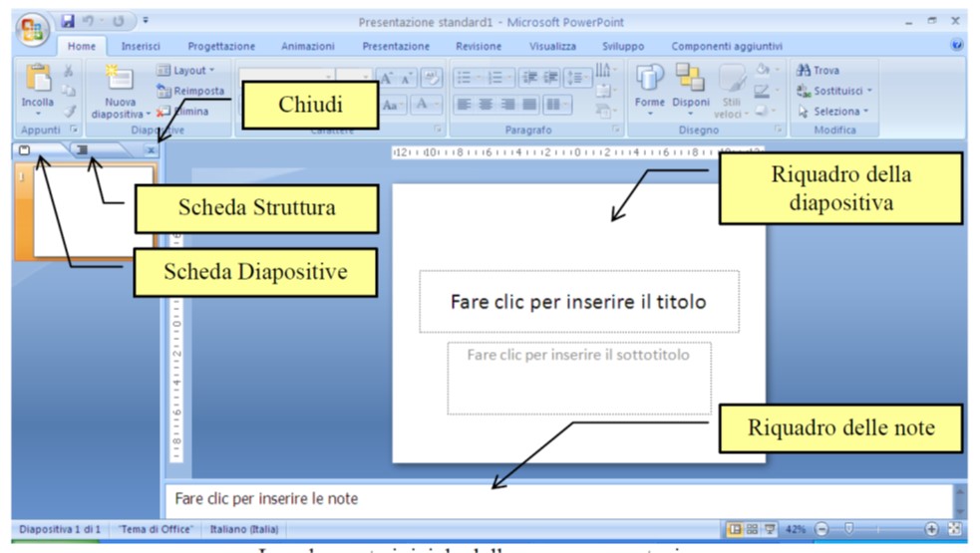
Task: Click the 42% zoom level button
Action: pos(796,529)
